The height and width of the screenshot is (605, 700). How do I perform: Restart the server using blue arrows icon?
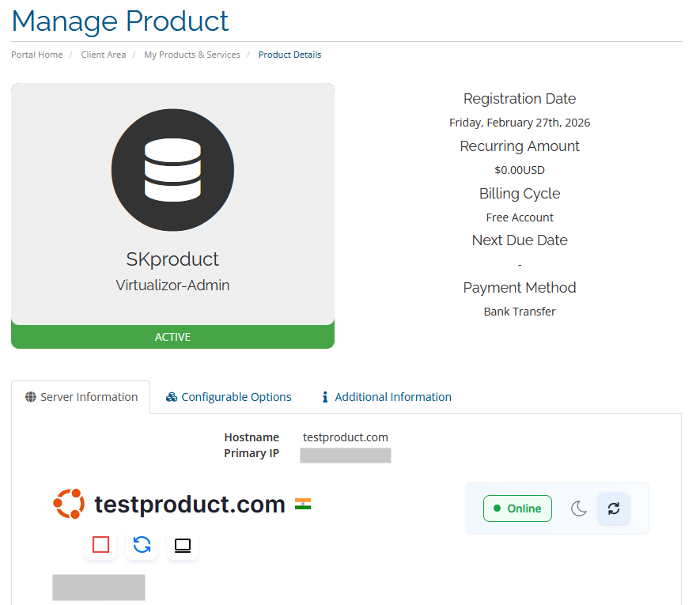[x=142, y=545]
